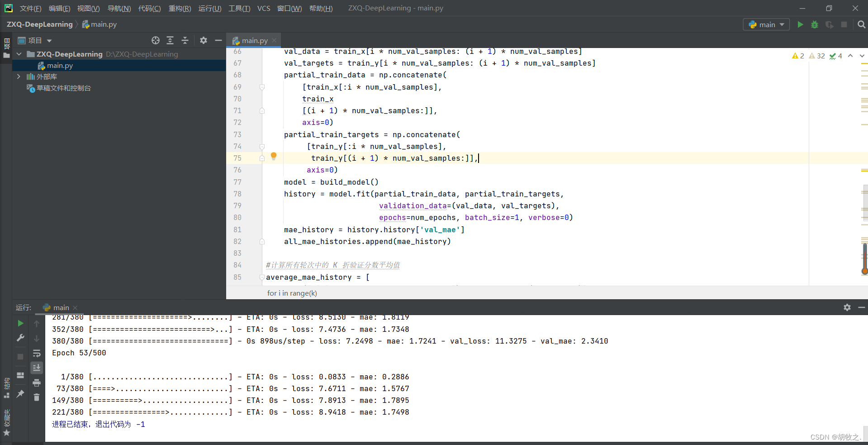Close the main.py editor tab
The width and height of the screenshot is (868, 445).
[274, 40]
